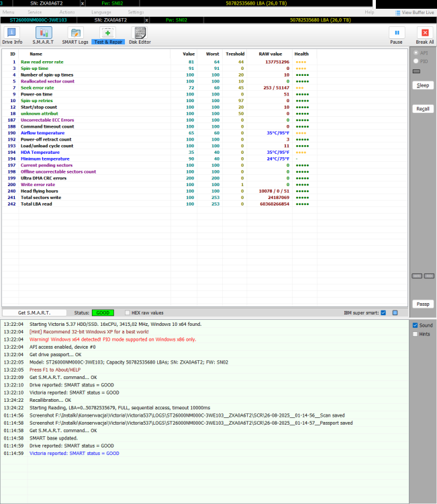This screenshot has height=504, width=437.
Task: Click the Get S.M.A.R.T. button
Action: 34,312
